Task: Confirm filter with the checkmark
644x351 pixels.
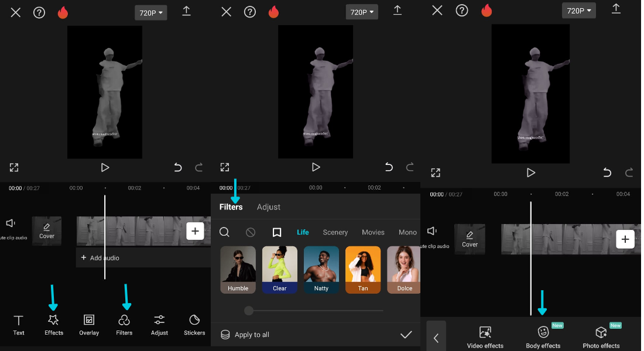Action: (x=406, y=335)
